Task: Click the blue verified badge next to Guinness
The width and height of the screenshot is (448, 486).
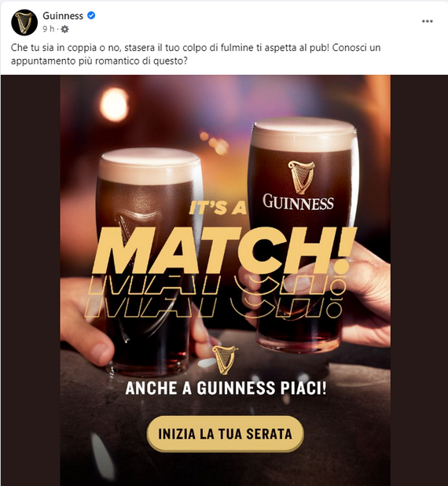Action: [x=91, y=15]
